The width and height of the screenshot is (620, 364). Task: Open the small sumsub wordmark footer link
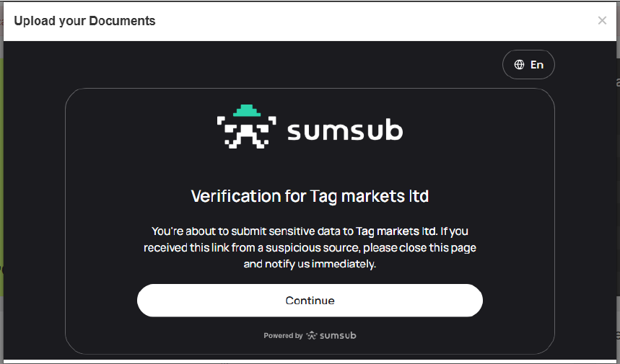[338, 335]
